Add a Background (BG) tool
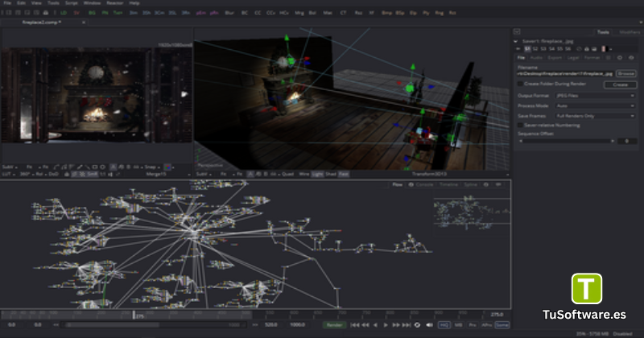Screen dimensions: 644x338 (92, 13)
